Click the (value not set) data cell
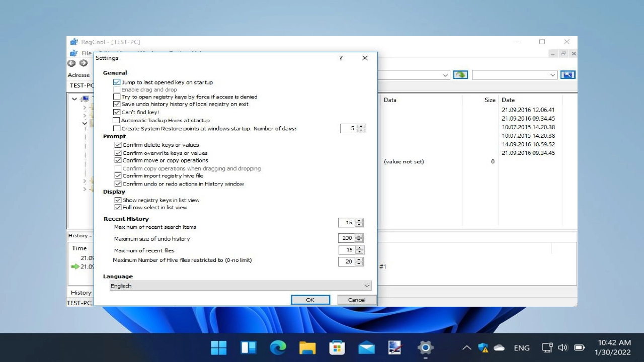The height and width of the screenshot is (362, 644). click(404, 161)
